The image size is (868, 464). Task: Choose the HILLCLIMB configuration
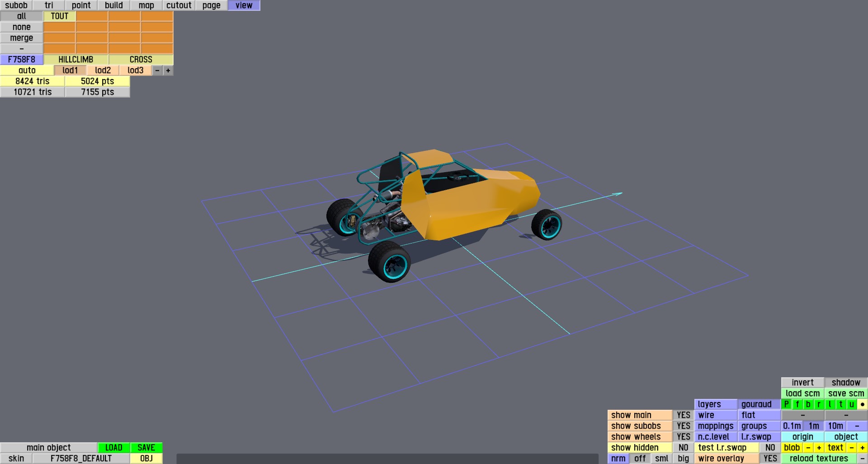click(x=76, y=60)
